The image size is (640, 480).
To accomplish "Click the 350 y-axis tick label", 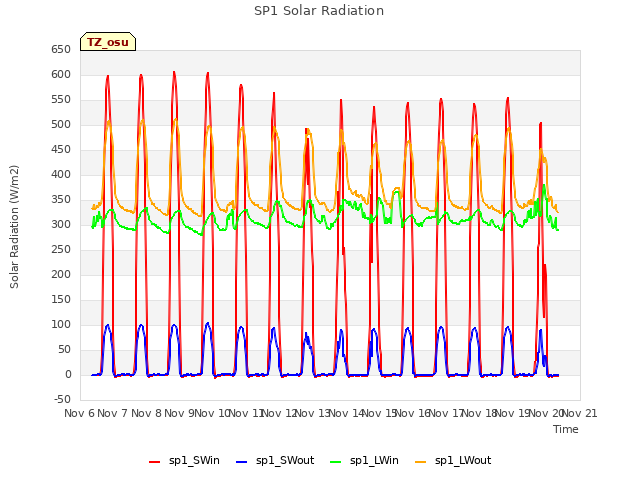I will (x=61, y=200).
